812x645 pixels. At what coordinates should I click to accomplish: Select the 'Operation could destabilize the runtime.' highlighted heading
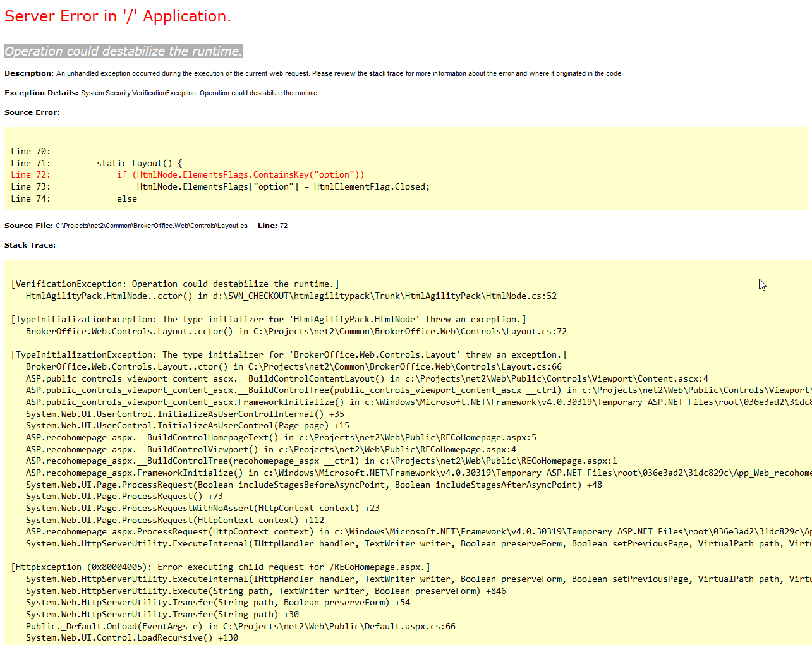(x=123, y=51)
